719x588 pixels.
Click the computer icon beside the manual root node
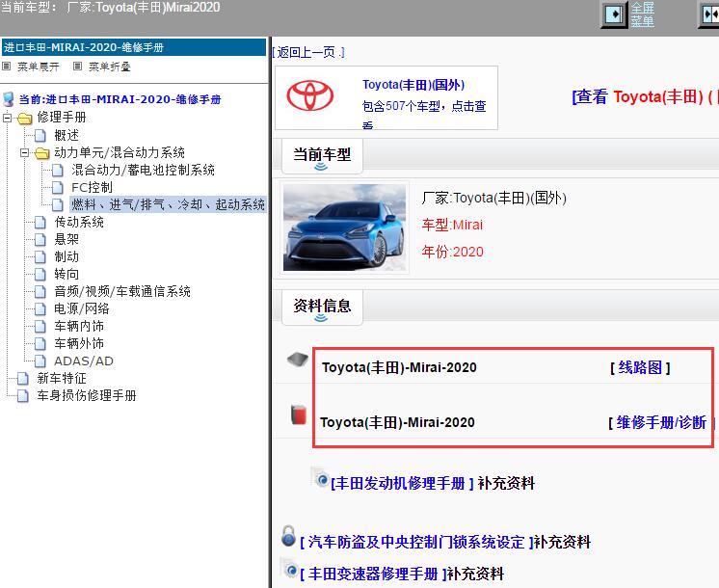click(x=9, y=99)
